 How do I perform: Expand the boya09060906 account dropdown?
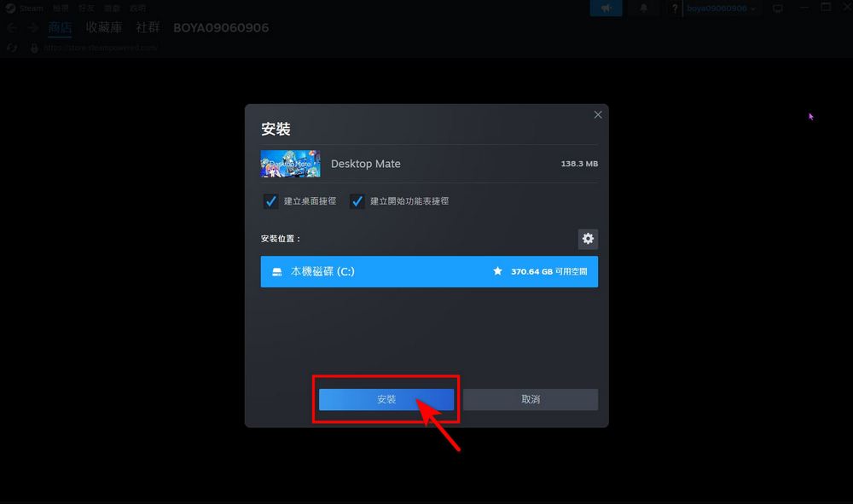click(x=721, y=9)
